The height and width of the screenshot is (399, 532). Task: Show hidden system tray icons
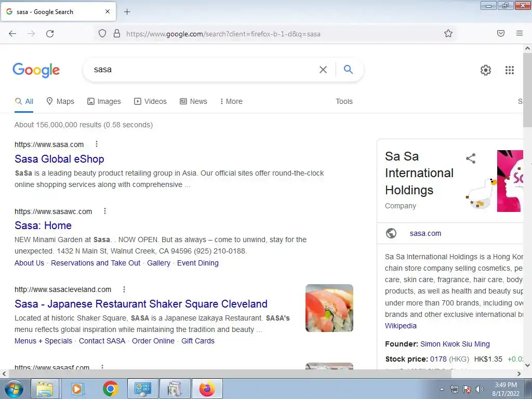coord(442,389)
